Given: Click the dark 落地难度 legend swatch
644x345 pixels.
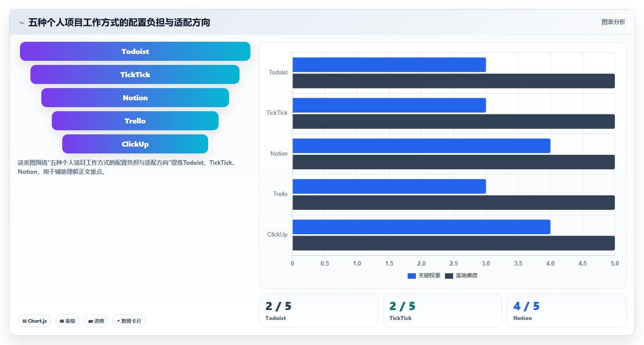Looking at the screenshot, I should 449,276.
